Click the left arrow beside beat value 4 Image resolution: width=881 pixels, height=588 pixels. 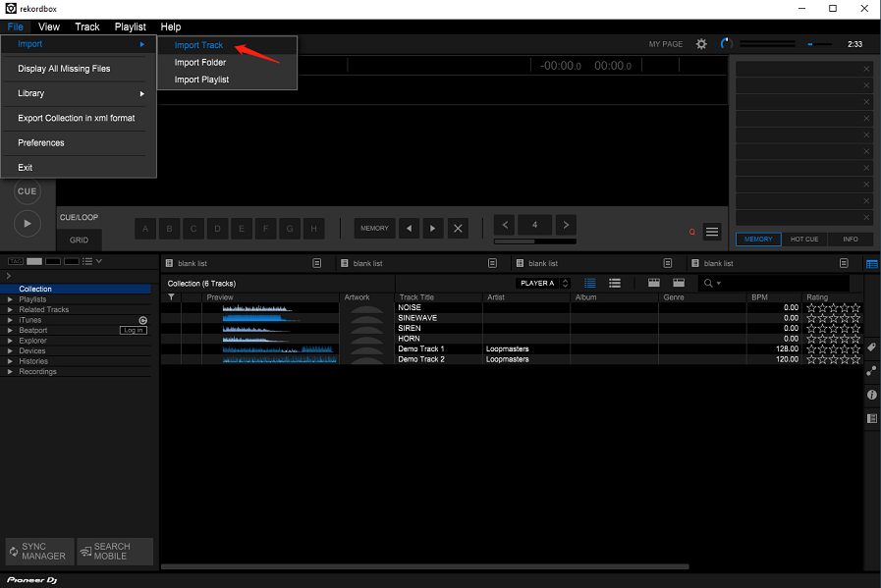pyautogui.click(x=505, y=225)
